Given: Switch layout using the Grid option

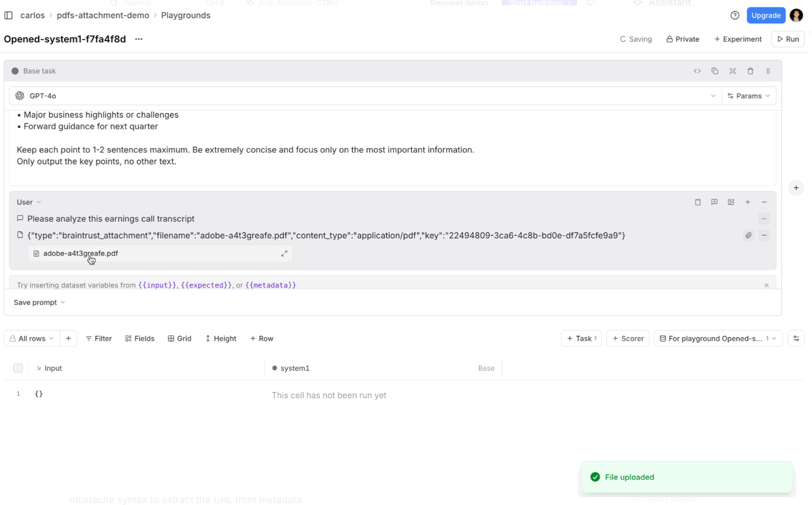Looking at the screenshot, I should [x=180, y=339].
